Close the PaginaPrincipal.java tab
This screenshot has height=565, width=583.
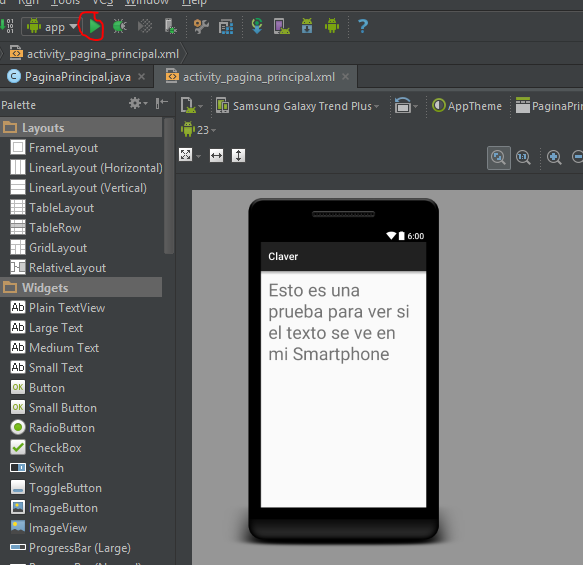point(141,77)
